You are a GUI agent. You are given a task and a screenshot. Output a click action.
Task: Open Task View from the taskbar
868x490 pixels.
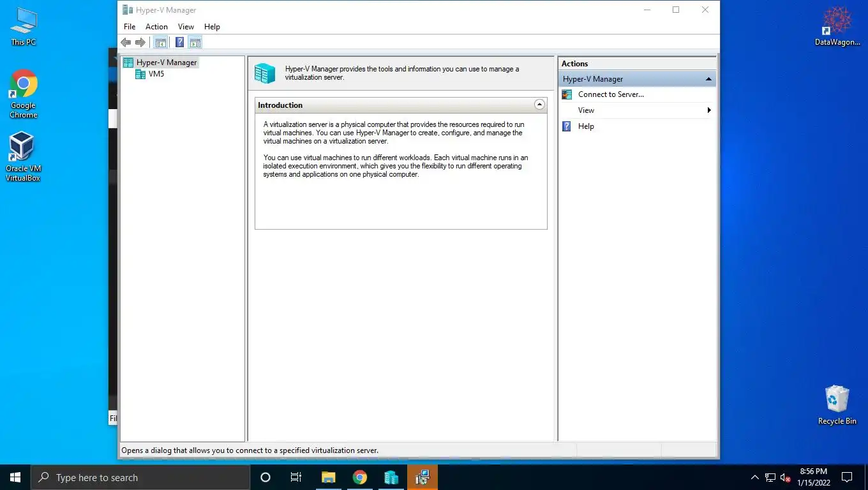point(296,477)
